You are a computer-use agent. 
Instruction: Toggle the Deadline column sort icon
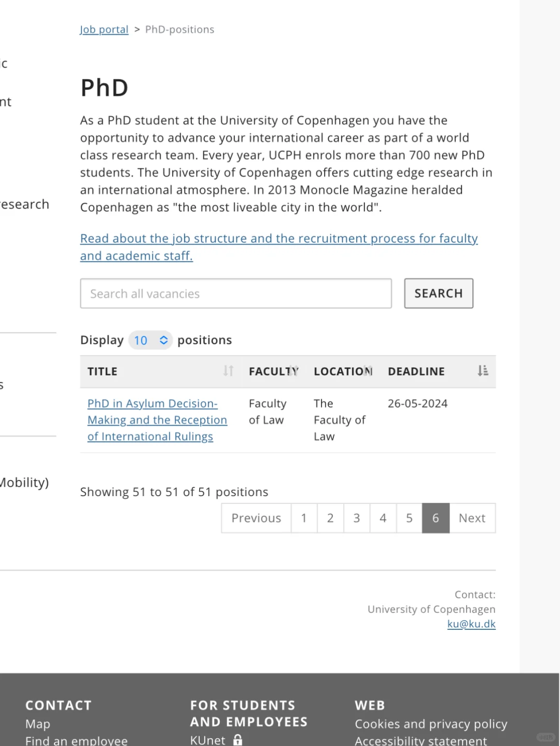483,371
